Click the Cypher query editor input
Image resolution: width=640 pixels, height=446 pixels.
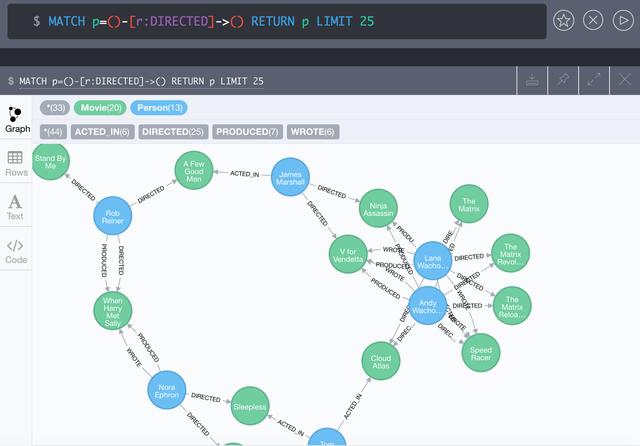277,22
